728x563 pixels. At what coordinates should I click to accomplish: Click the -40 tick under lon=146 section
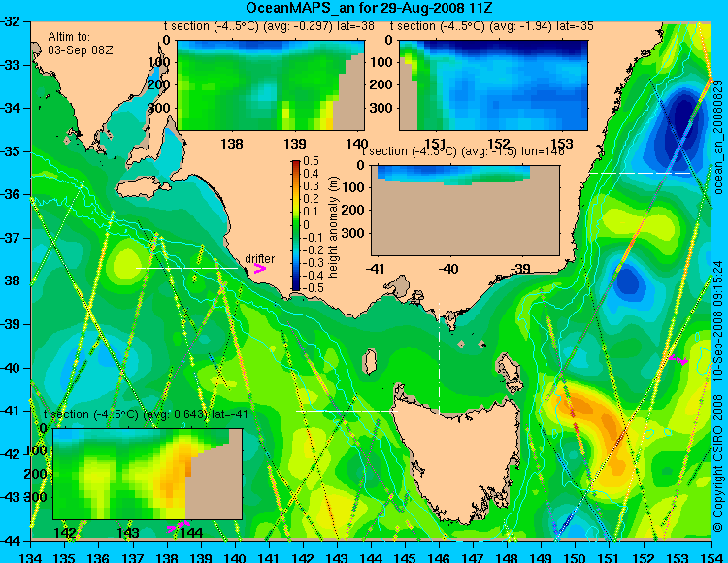tap(448, 269)
